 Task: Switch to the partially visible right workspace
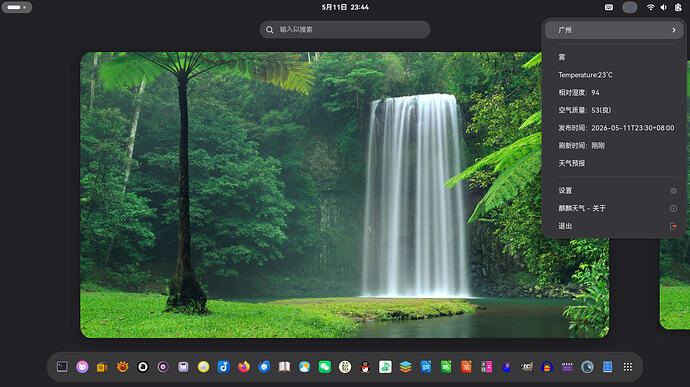coord(675,284)
